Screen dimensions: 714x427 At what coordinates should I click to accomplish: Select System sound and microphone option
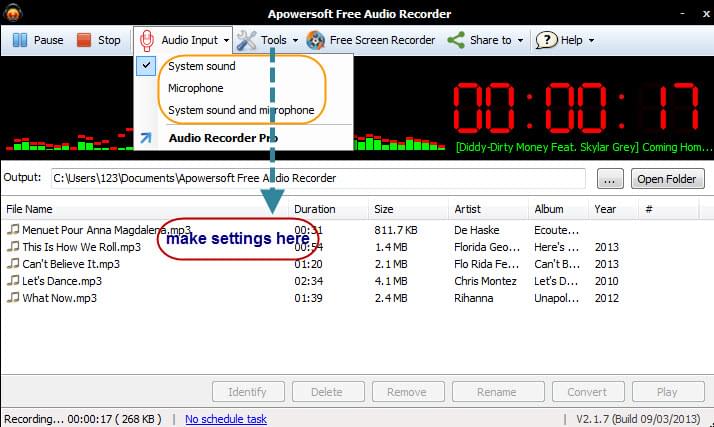coord(241,110)
